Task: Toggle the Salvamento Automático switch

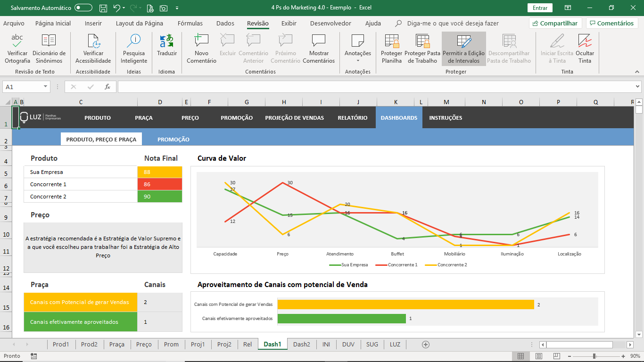Action: click(x=83, y=8)
